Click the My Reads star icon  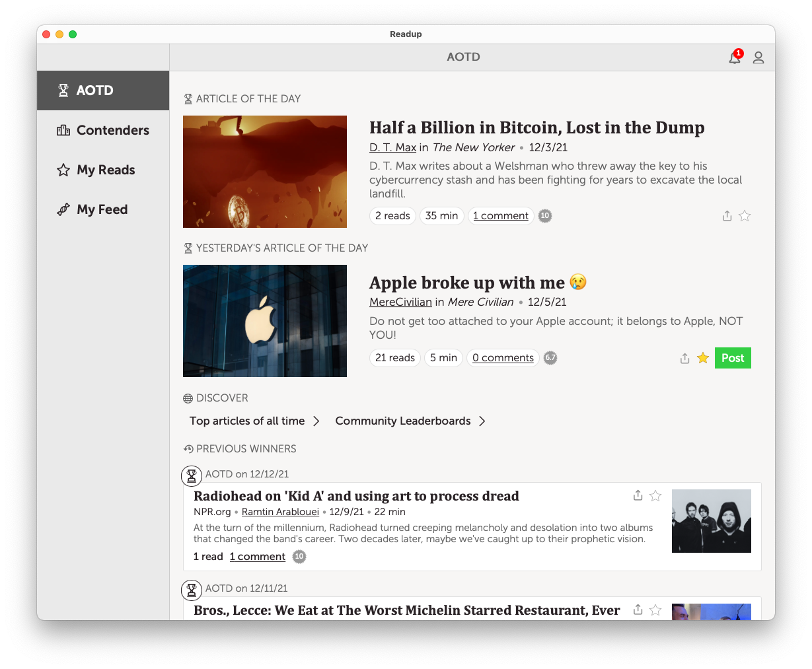pos(63,170)
